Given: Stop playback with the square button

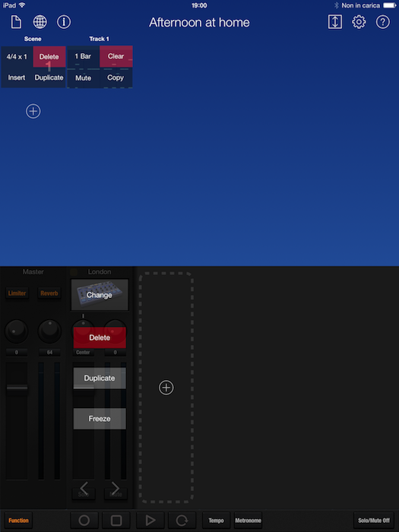Looking at the screenshot, I should [x=116, y=520].
